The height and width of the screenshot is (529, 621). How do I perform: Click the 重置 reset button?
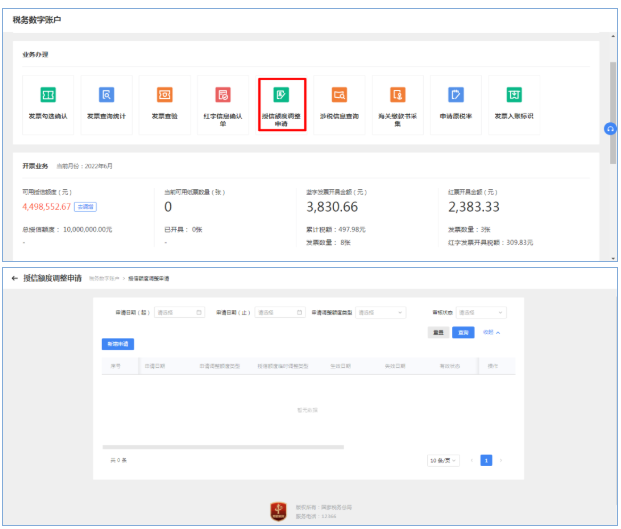coord(438,332)
